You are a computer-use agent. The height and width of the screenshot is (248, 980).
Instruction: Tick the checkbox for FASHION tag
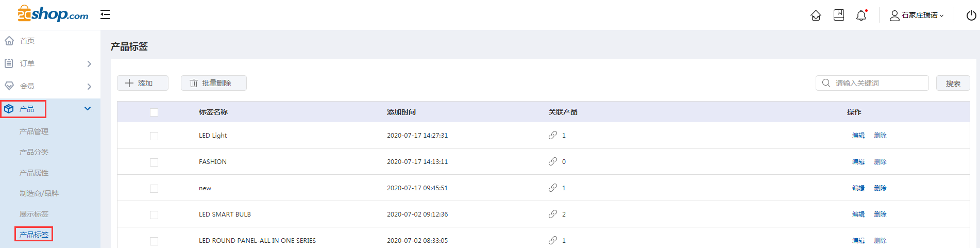[154, 162]
